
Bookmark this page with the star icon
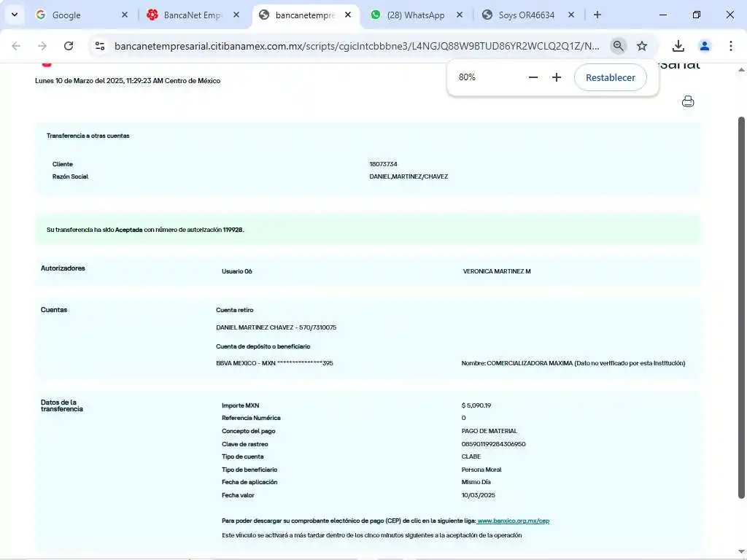tap(642, 46)
